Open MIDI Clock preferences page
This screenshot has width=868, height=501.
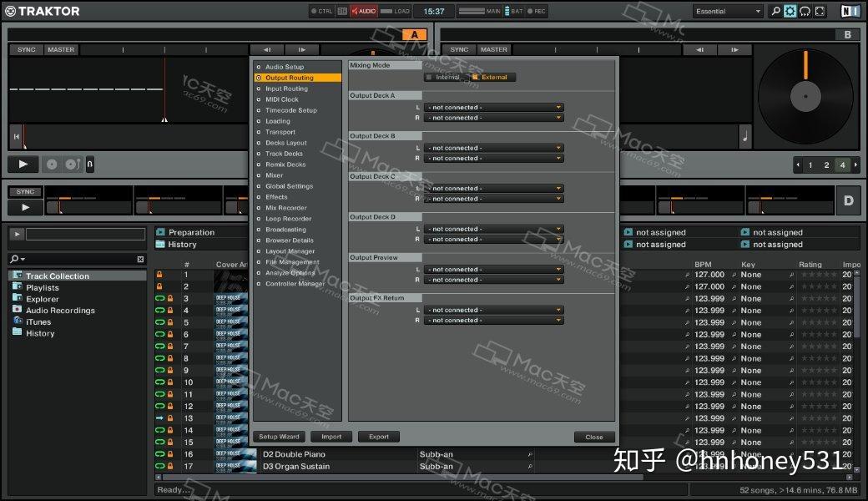coord(282,99)
